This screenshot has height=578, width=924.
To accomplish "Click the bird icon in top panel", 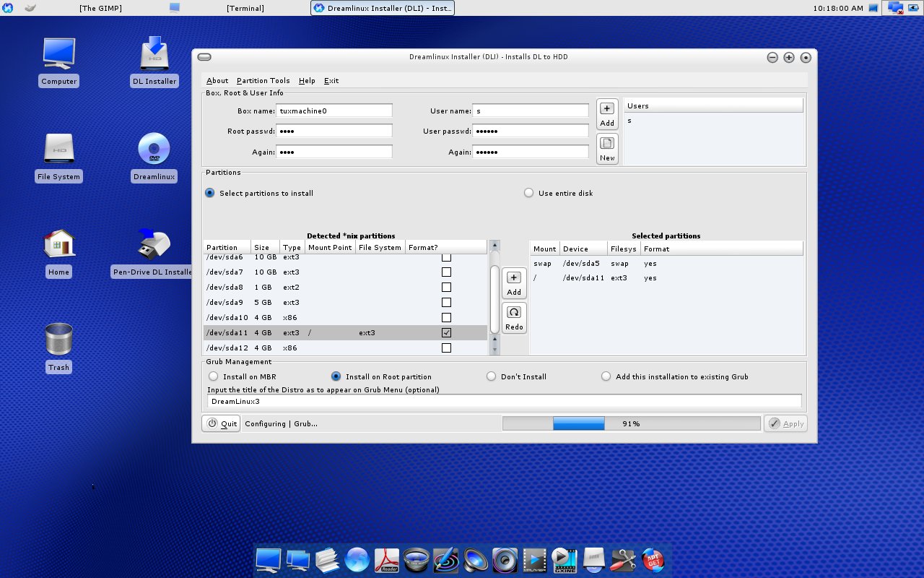I will pos(30,8).
